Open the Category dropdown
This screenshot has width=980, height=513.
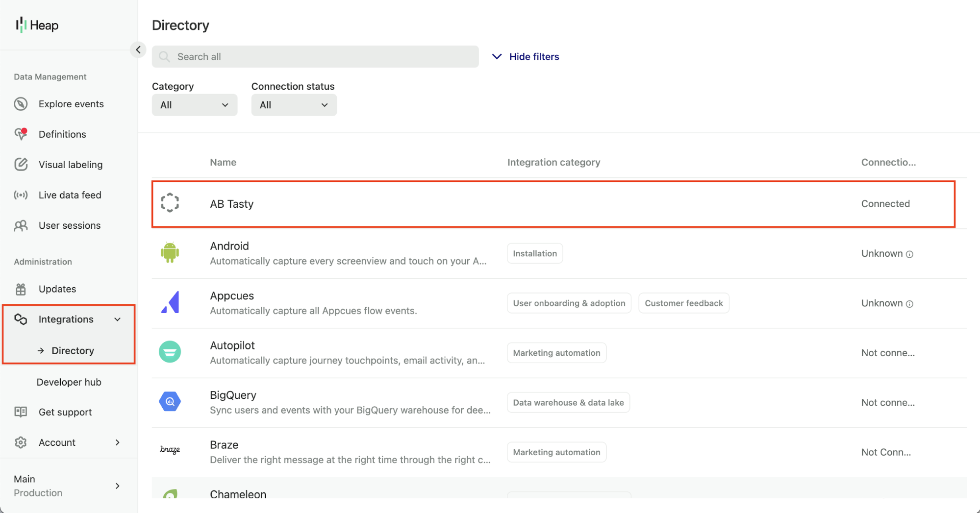195,105
